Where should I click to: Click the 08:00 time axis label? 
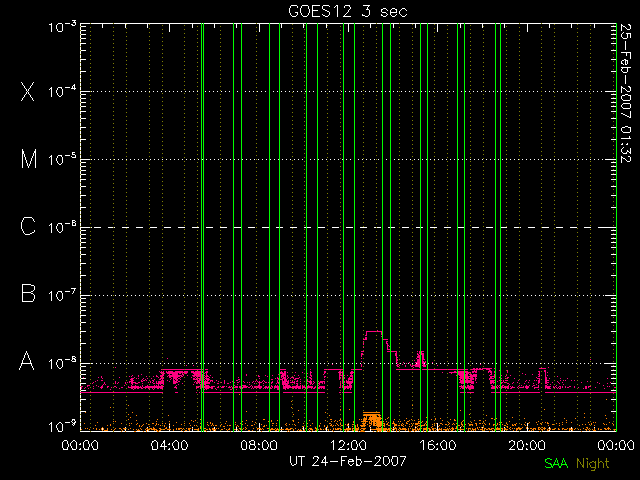[259, 444]
